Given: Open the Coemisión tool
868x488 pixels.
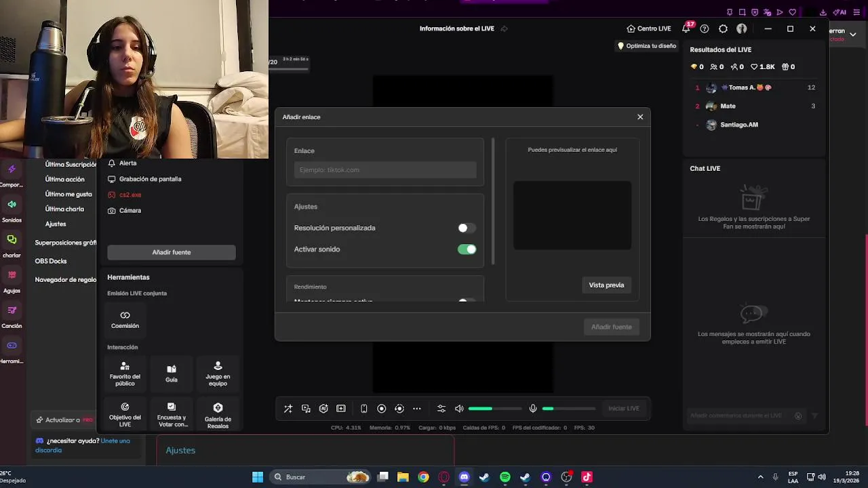Looking at the screenshot, I should point(125,320).
